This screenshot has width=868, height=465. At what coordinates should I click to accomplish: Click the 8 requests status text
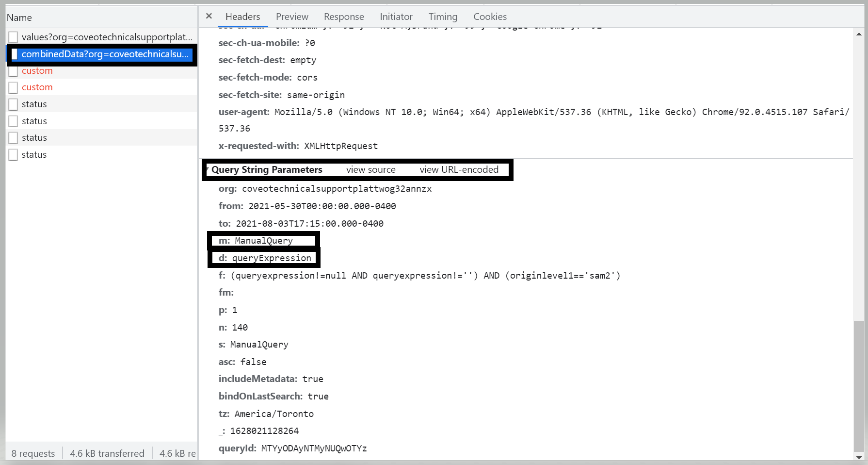tap(33, 453)
